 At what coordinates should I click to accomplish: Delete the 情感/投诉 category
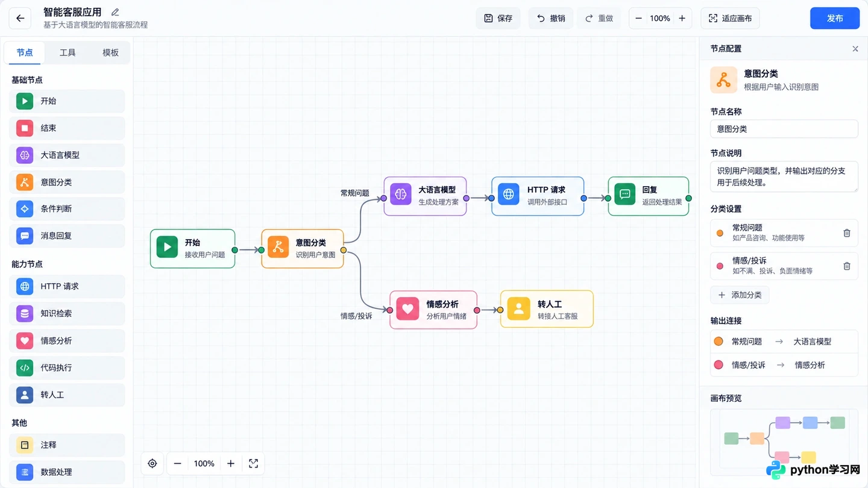(x=847, y=266)
